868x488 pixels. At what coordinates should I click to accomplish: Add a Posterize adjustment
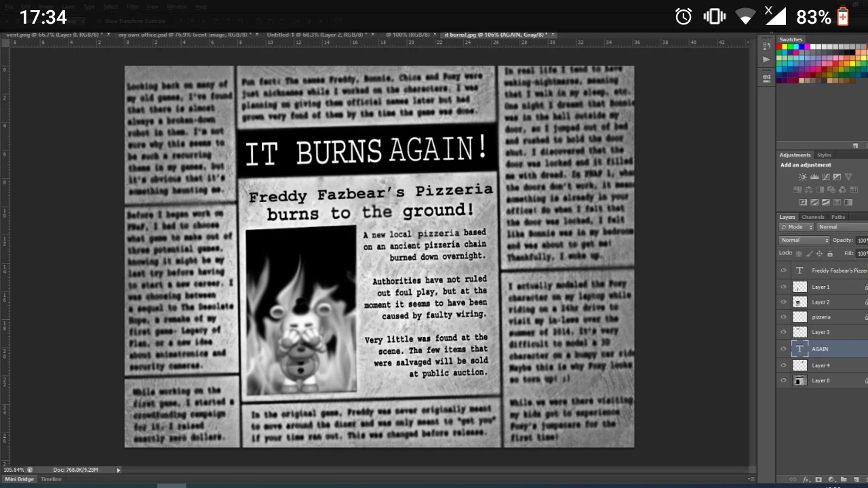click(x=814, y=202)
